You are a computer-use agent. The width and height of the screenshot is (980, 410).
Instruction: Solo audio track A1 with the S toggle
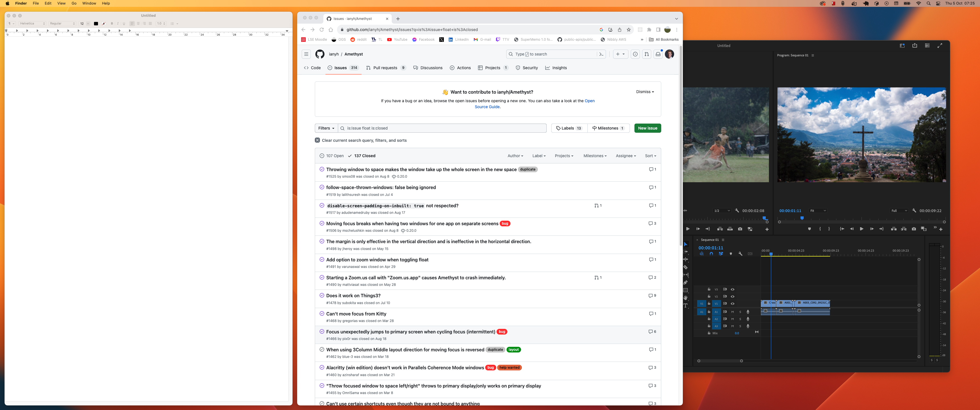740,312
